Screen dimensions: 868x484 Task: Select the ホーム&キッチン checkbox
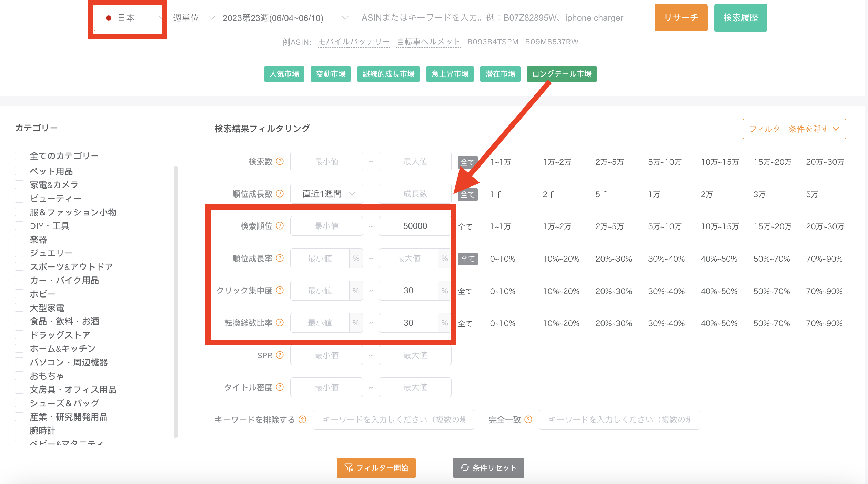19,348
